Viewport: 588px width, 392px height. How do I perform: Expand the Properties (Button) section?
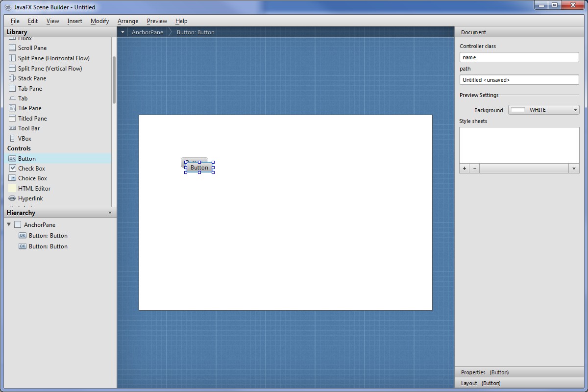485,372
